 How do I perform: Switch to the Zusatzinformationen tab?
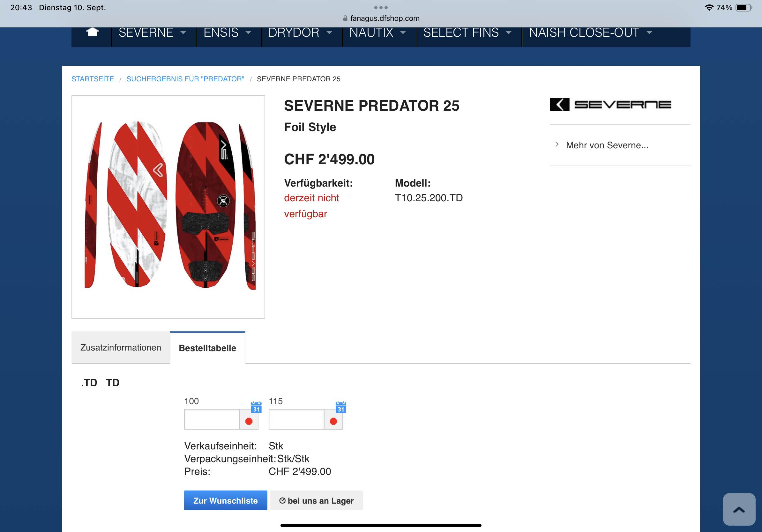tap(121, 348)
